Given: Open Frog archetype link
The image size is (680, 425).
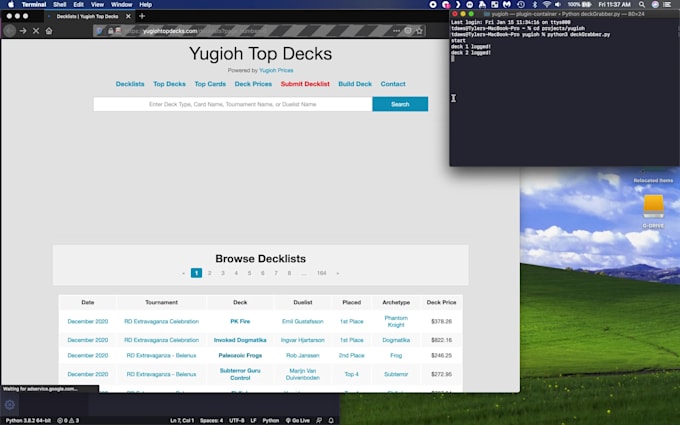Looking at the screenshot, I should pyautogui.click(x=396, y=355).
